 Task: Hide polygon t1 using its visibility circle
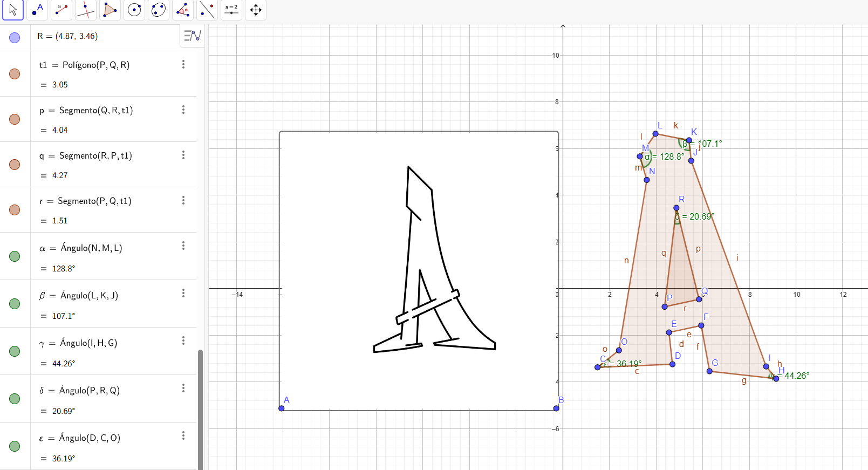[15, 74]
